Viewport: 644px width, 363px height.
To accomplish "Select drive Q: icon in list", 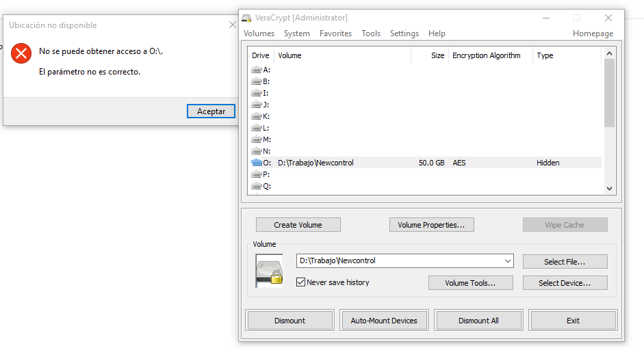I will click(x=257, y=186).
